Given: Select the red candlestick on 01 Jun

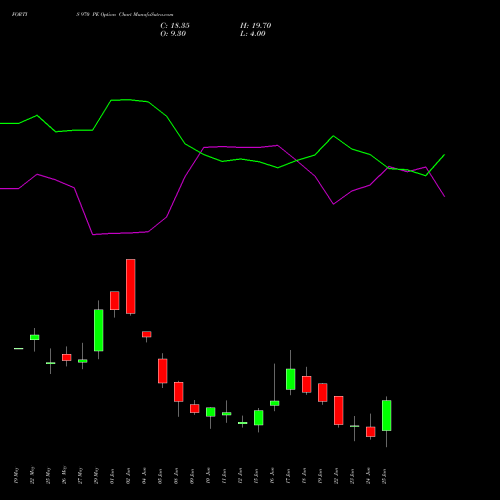Looking at the screenshot, I should pyautogui.click(x=115, y=301).
